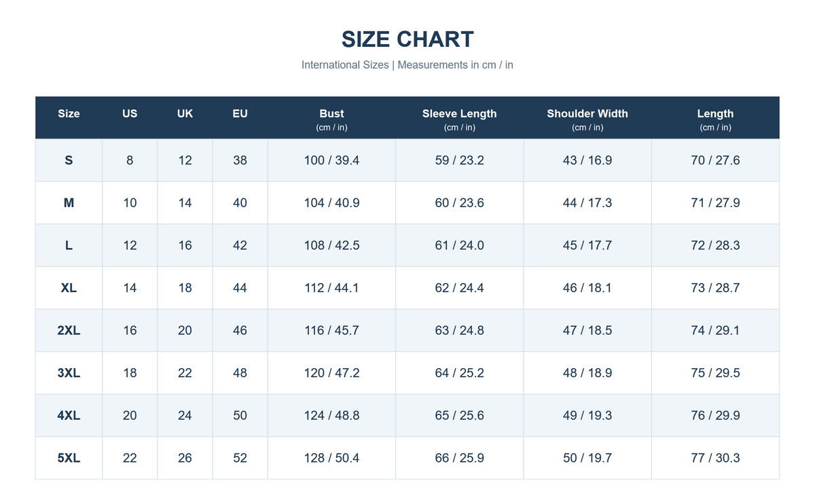
Task: Select the EU column header
Action: [x=240, y=118]
